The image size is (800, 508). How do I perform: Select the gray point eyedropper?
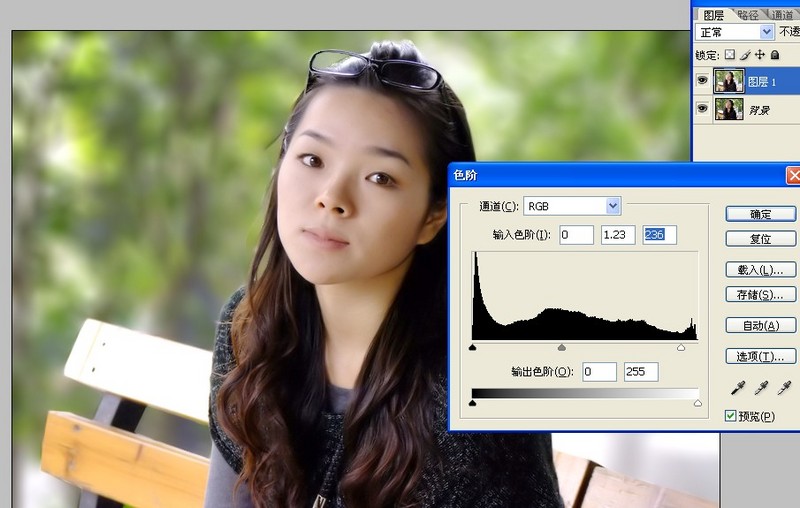pyautogui.click(x=761, y=388)
